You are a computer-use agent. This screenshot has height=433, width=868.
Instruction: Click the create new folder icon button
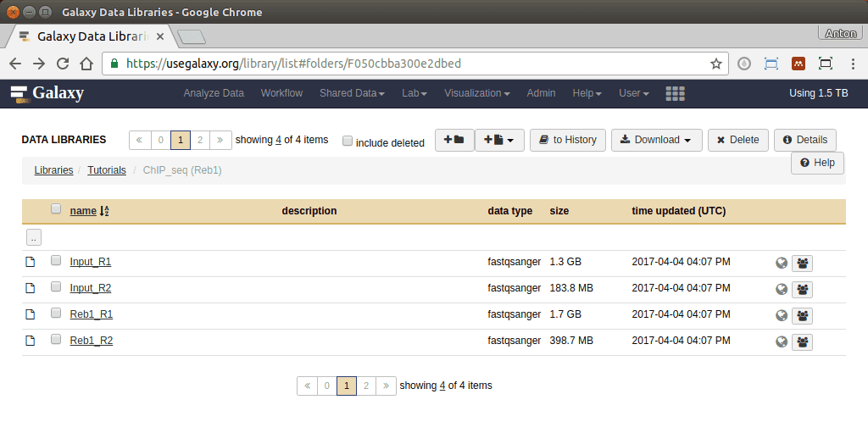pos(453,140)
